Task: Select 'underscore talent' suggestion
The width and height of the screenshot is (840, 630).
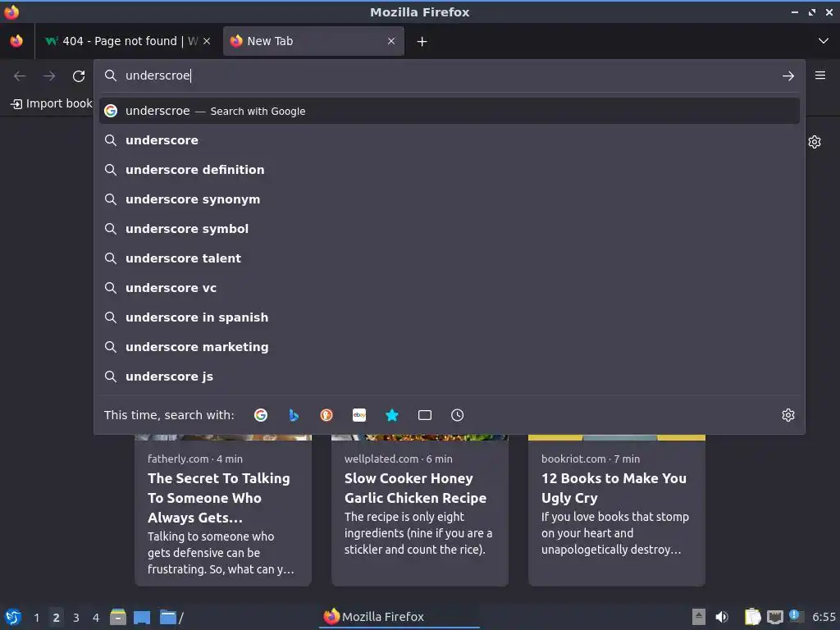Action: coord(449,258)
